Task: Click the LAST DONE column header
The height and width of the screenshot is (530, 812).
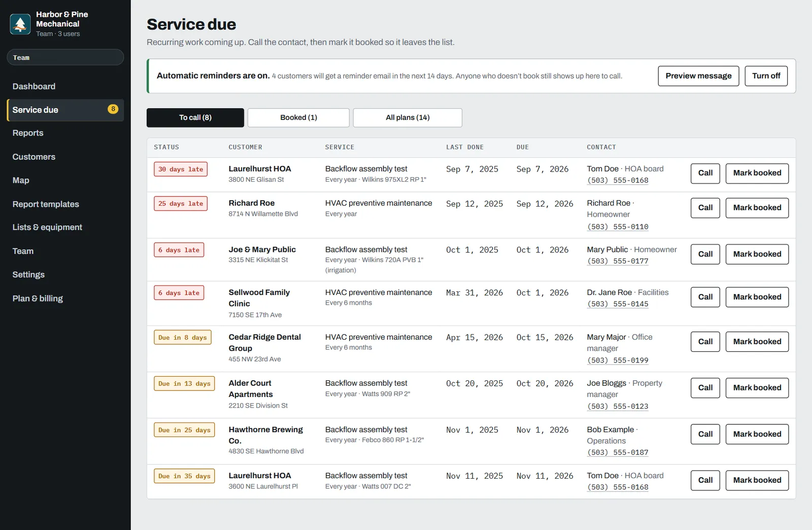Action: [465, 147]
